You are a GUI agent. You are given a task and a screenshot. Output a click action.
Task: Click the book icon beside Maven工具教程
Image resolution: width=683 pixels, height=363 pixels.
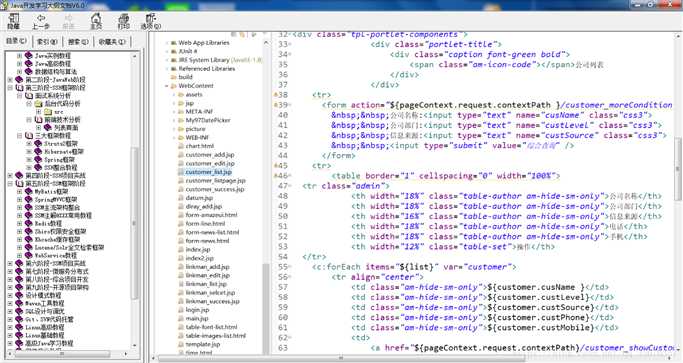click(19, 303)
